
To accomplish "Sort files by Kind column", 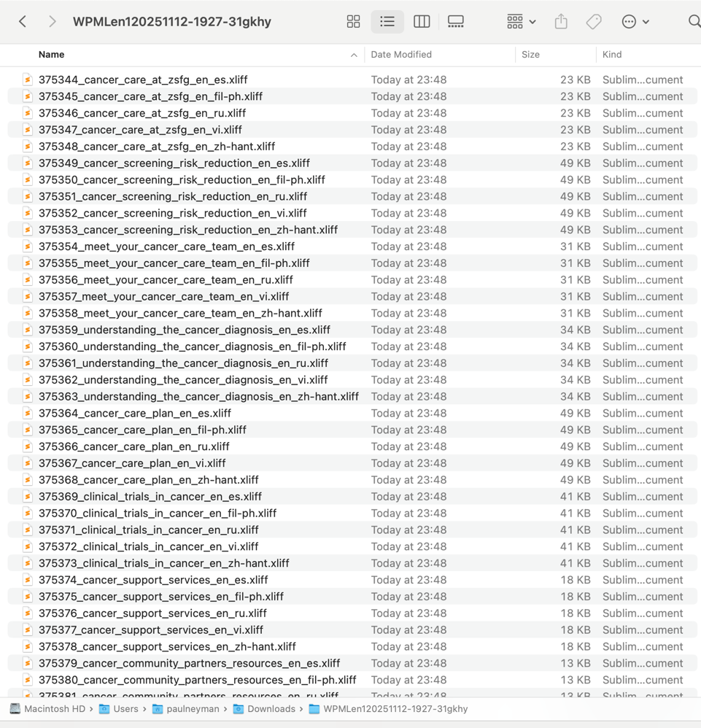I will click(612, 54).
